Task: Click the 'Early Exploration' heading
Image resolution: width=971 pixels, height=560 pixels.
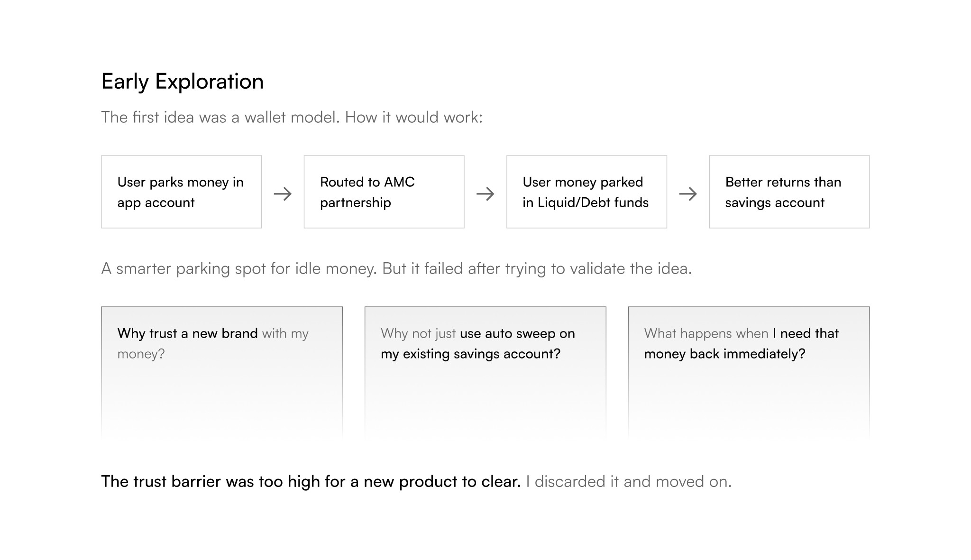Action: tap(182, 81)
